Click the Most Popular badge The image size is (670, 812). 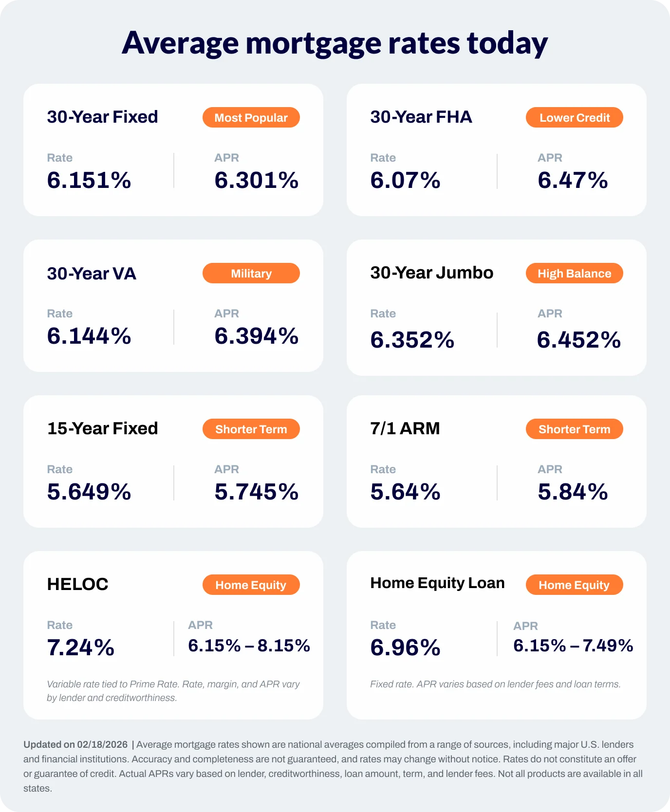pos(251,118)
